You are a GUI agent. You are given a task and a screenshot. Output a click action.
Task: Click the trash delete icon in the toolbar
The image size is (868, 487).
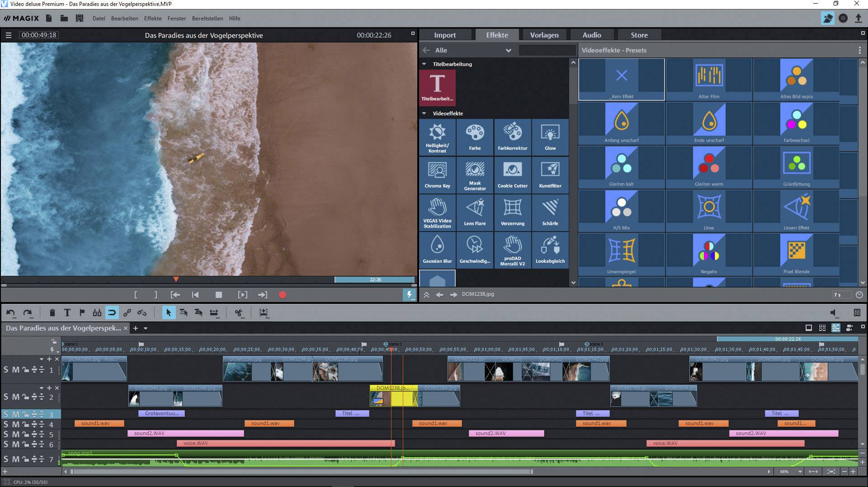pos(52,312)
